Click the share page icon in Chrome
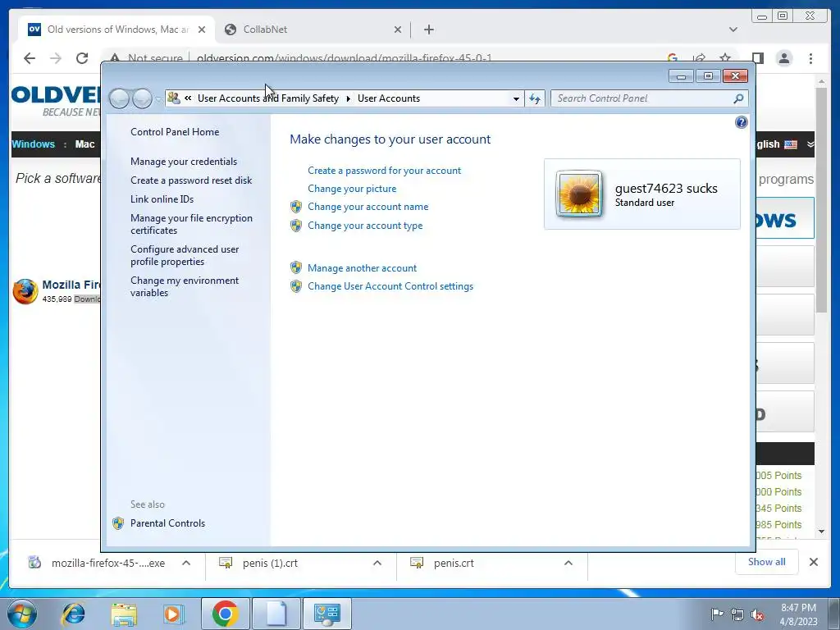Screen dimensions: 840x630 (x=699, y=58)
